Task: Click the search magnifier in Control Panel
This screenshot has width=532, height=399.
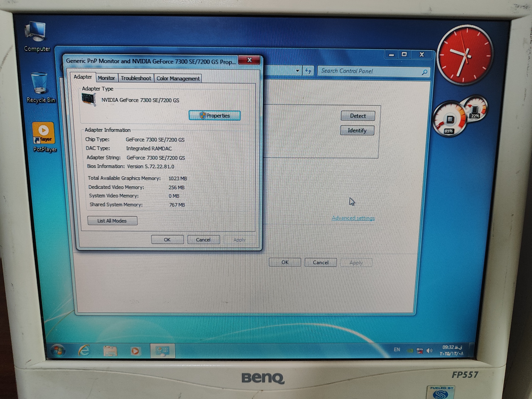Action: (x=425, y=72)
